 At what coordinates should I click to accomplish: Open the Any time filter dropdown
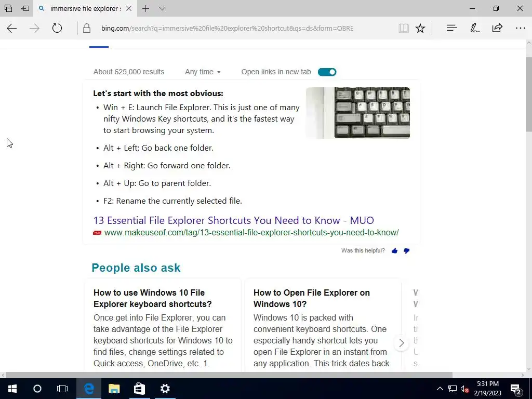pyautogui.click(x=203, y=72)
